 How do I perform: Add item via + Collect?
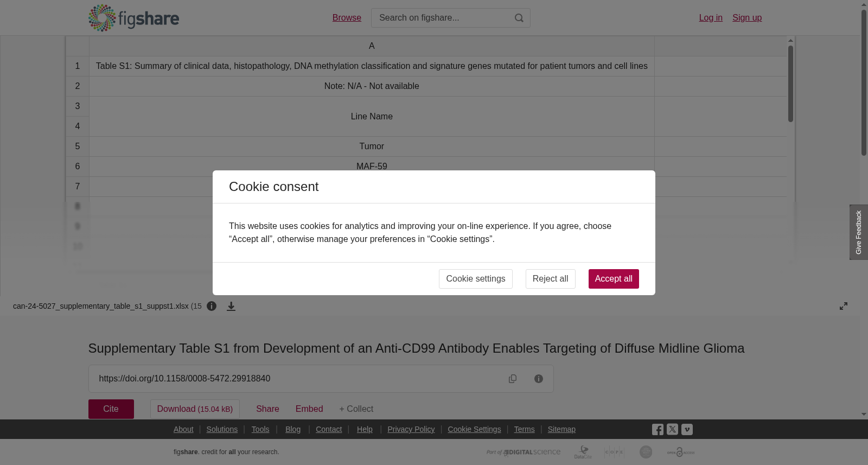pos(356,409)
